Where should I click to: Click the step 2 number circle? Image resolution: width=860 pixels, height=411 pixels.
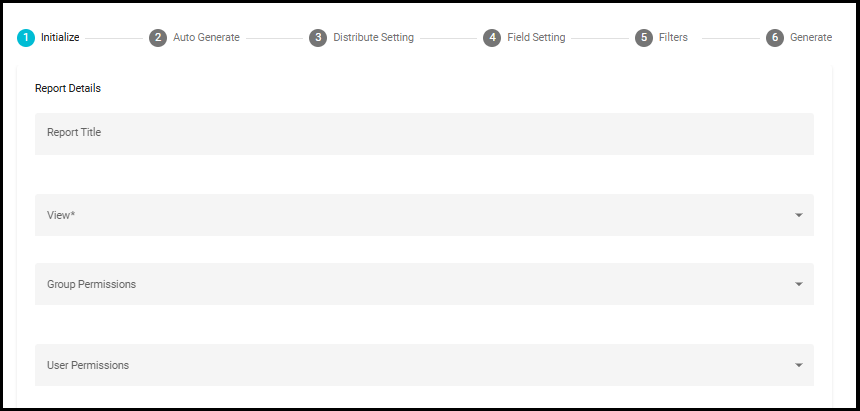158,38
